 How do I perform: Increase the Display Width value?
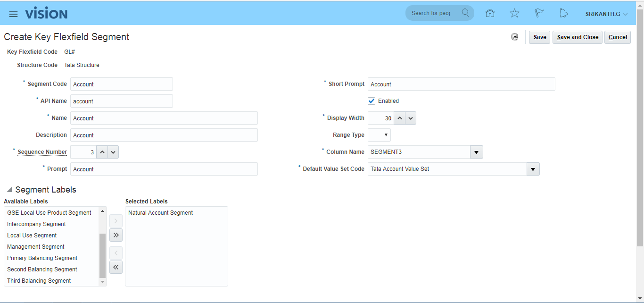[x=399, y=118]
